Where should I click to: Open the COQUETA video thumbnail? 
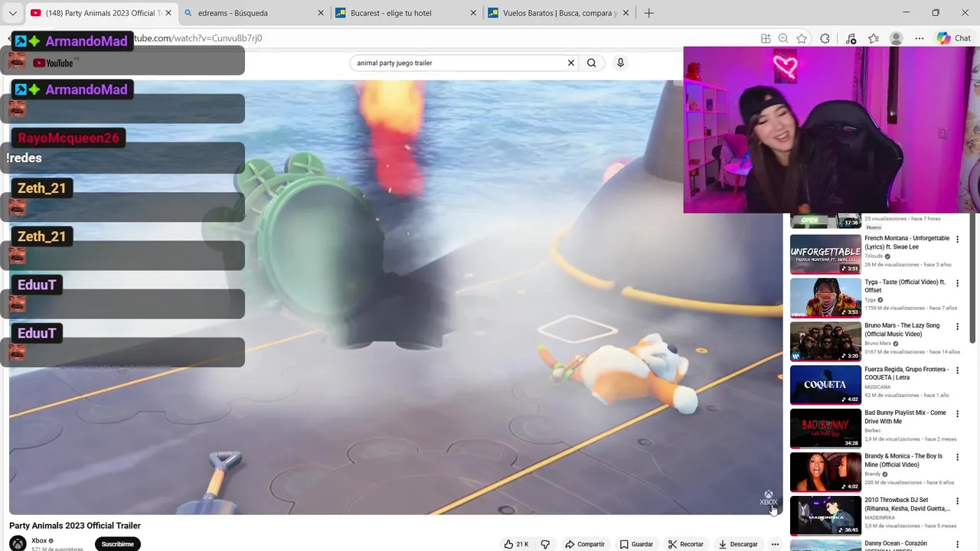pyautogui.click(x=825, y=384)
